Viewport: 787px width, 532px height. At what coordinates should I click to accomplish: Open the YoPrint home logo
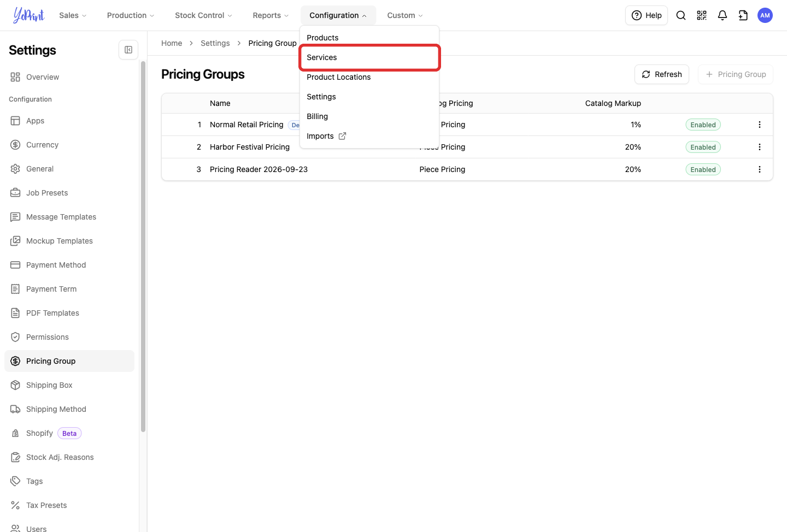(29, 15)
